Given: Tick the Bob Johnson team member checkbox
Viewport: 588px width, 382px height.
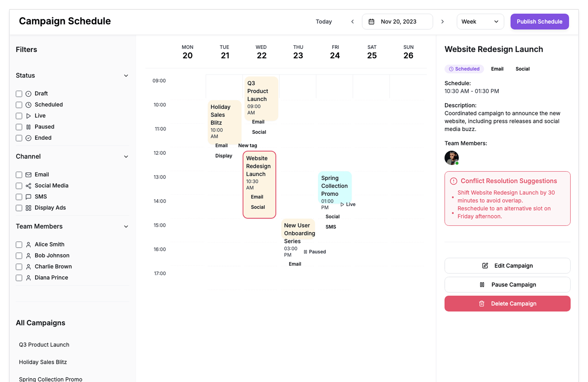Looking at the screenshot, I should 19,256.
